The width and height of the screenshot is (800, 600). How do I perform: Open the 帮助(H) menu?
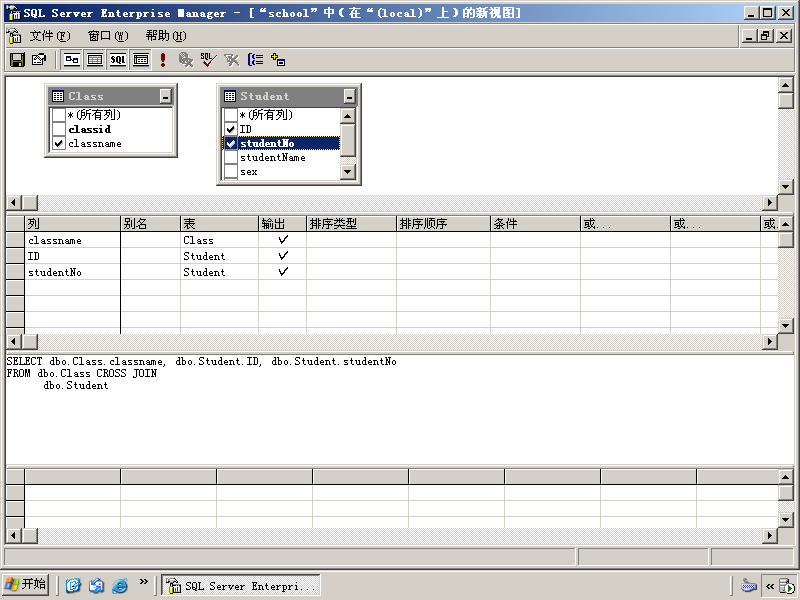(166, 36)
